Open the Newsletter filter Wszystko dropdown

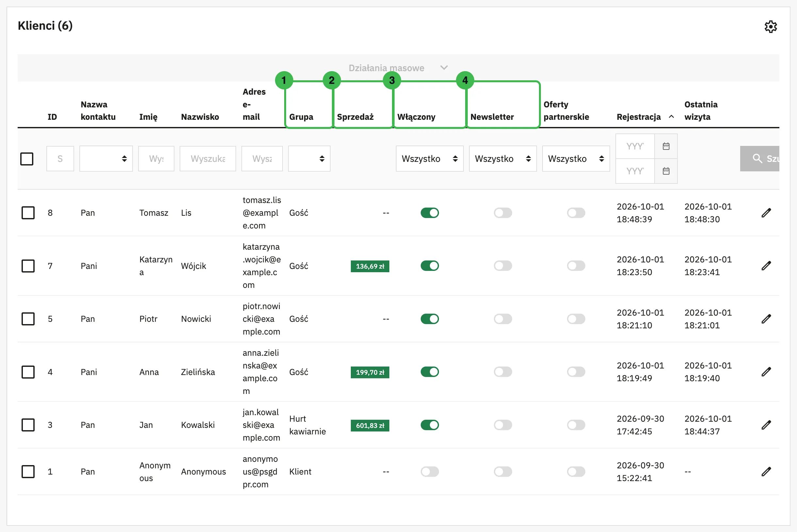tap(503, 158)
